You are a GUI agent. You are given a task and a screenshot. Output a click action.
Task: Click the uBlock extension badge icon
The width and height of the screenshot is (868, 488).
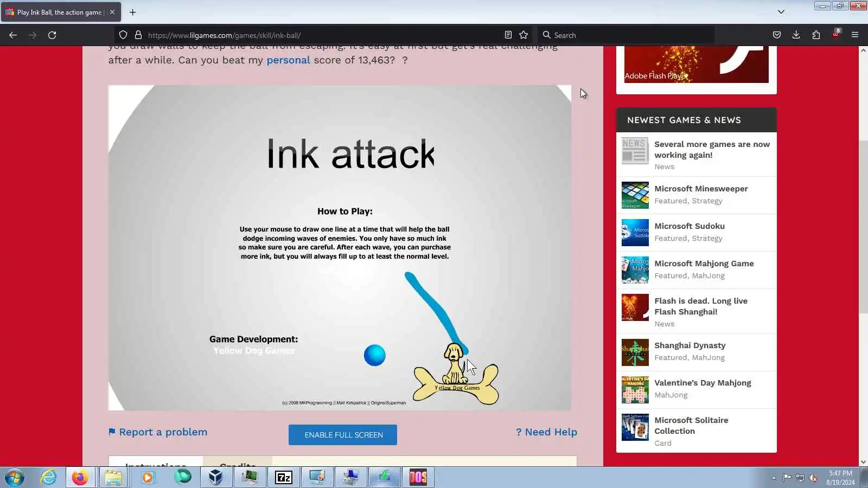(836, 34)
